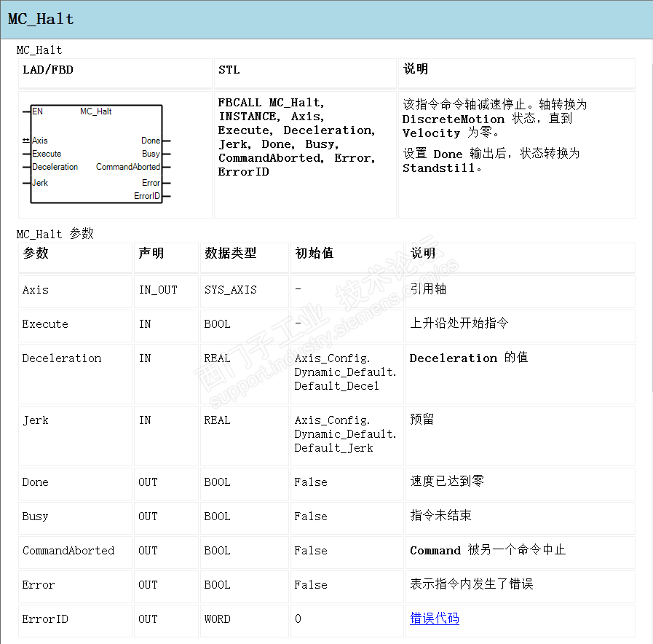This screenshot has width=653, height=644.
Task: Click the Deceleration 的值 description cell
Action: pyautogui.click(x=521, y=374)
